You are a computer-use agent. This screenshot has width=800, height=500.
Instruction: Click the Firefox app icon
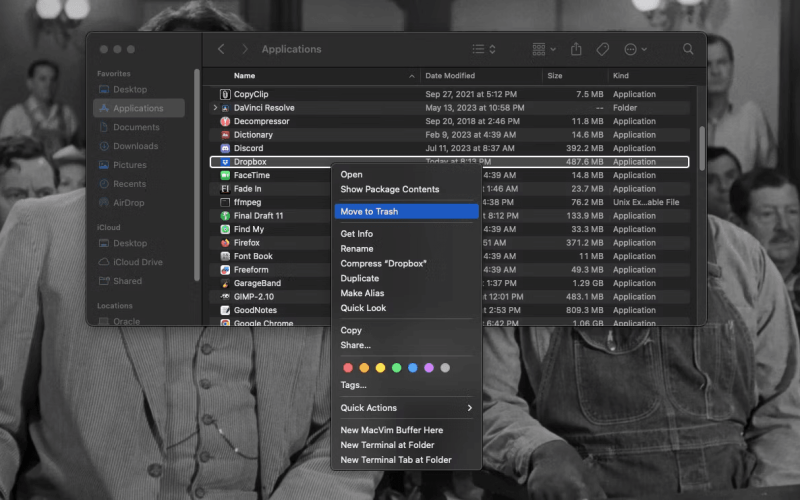point(225,243)
